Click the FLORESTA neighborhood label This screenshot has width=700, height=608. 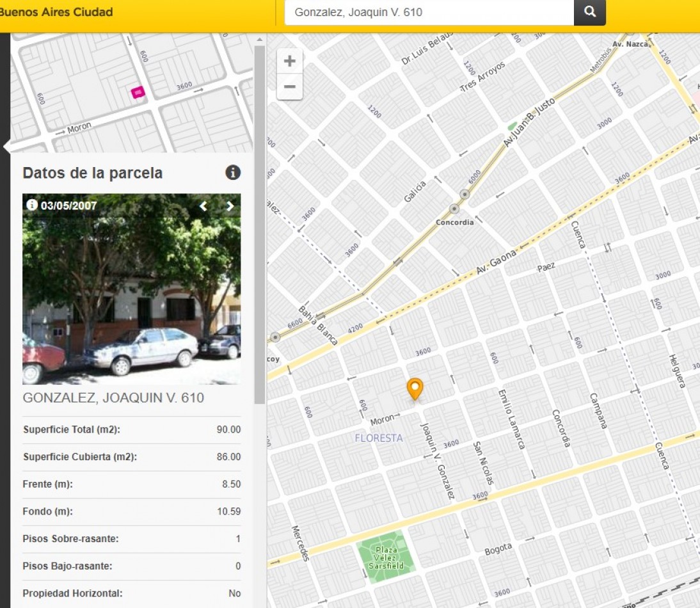[379, 438]
